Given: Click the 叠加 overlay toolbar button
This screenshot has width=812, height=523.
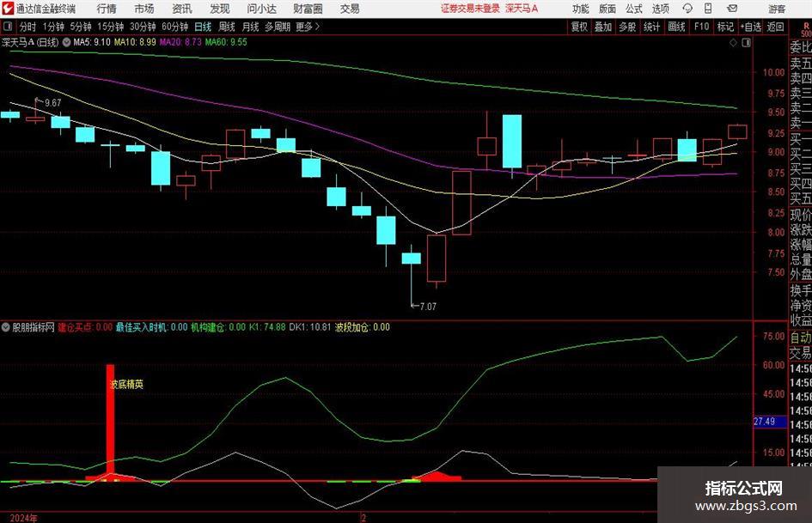Looking at the screenshot, I should point(603,27).
